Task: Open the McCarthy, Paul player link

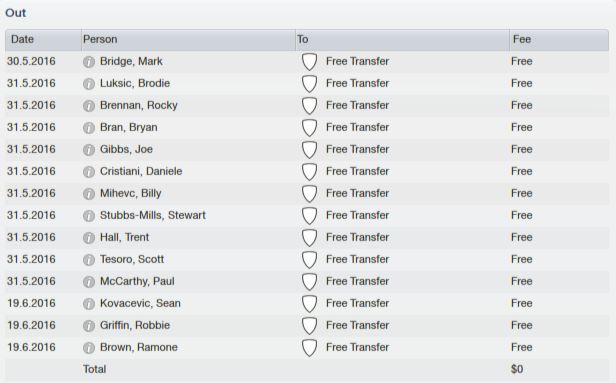Action: pyautogui.click(x=137, y=281)
